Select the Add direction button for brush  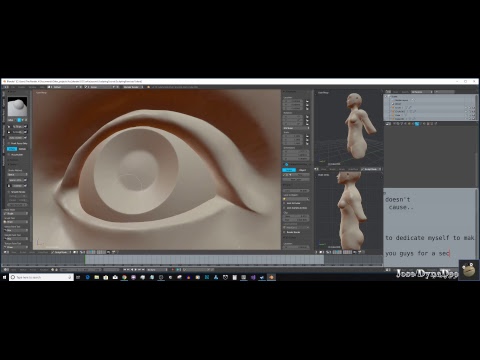pyautogui.click(x=12, y=149)
